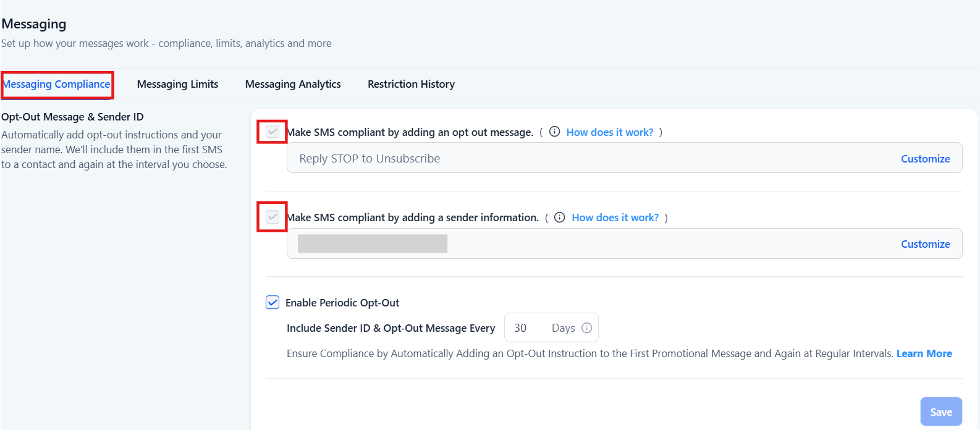Click the info icon next to Days
This screenshot has width=980, height=430.
(587, 328)
